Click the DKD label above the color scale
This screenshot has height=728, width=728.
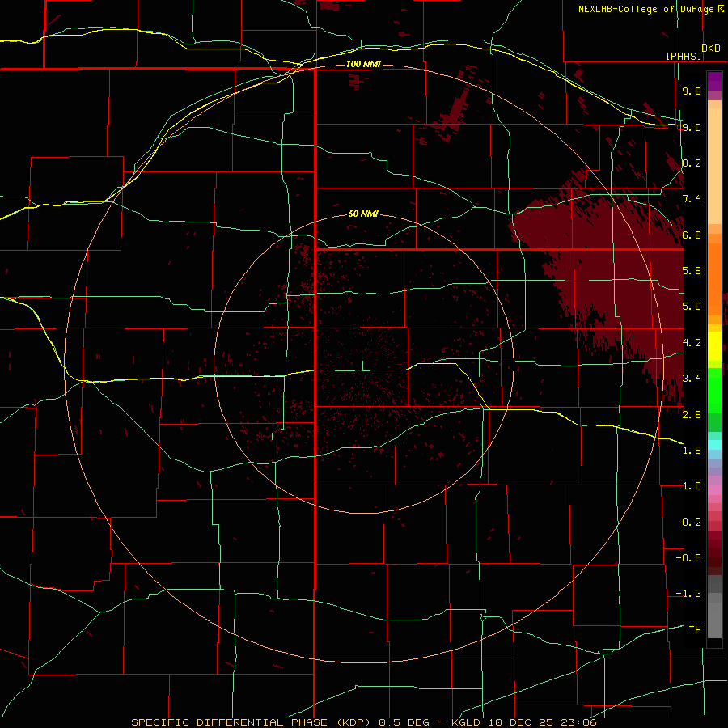click(710, 48)
